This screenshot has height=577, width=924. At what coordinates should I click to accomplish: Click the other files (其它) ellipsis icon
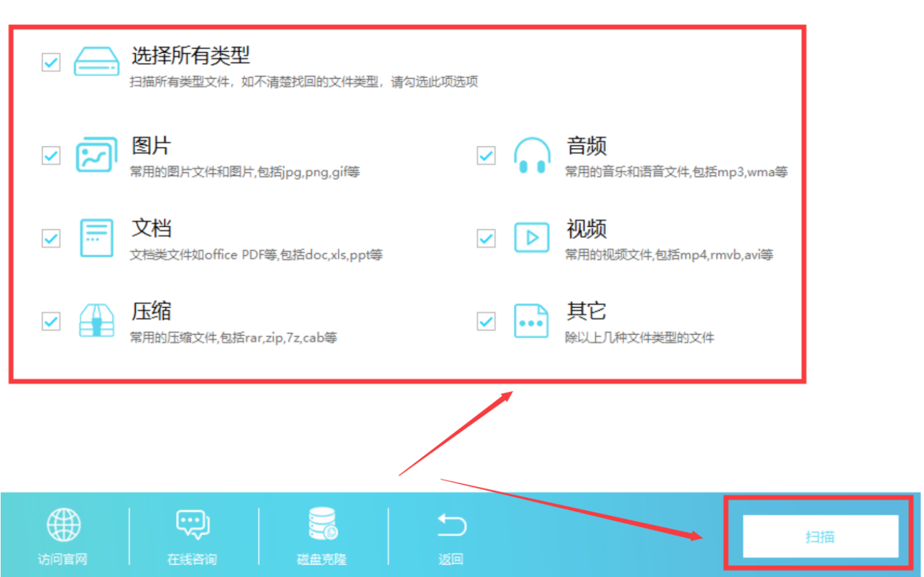(531, 321)
